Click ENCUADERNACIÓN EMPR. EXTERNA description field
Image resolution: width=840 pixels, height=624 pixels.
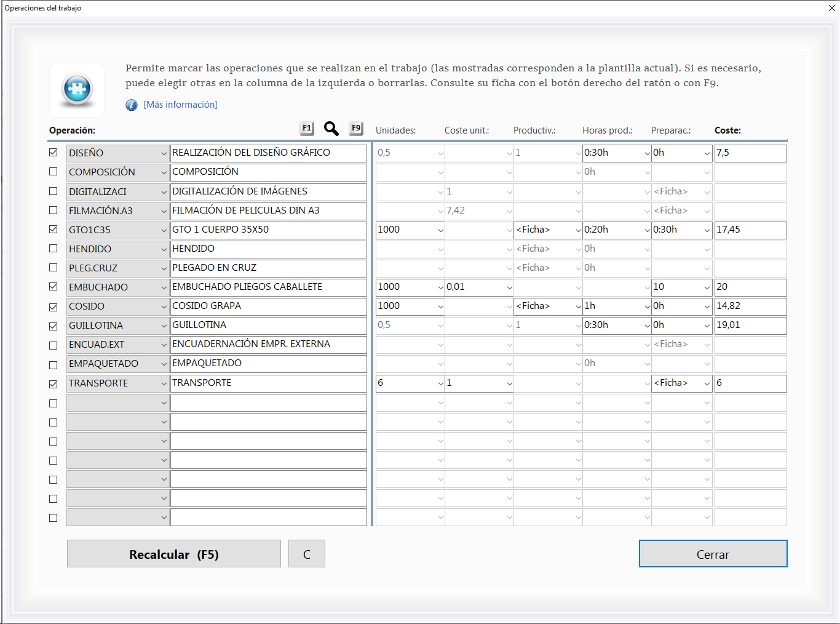pyautogui.click(x=269, y=345)
